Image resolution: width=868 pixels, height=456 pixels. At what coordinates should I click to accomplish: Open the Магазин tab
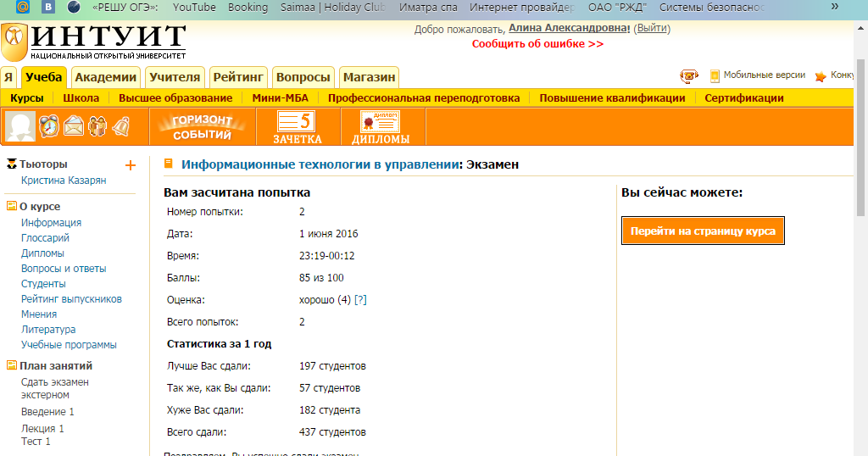pos(370,77)
